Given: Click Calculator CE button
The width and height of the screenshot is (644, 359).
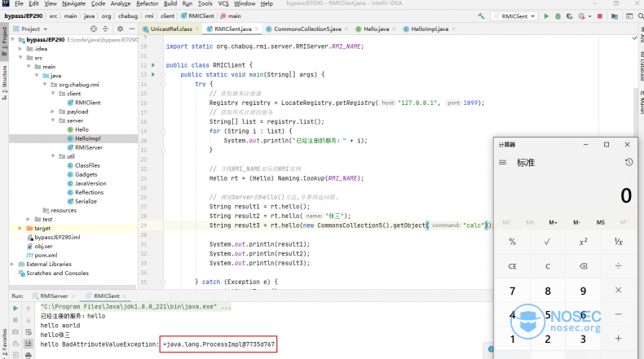Looking at the screenshot, I should pos(512,266).
